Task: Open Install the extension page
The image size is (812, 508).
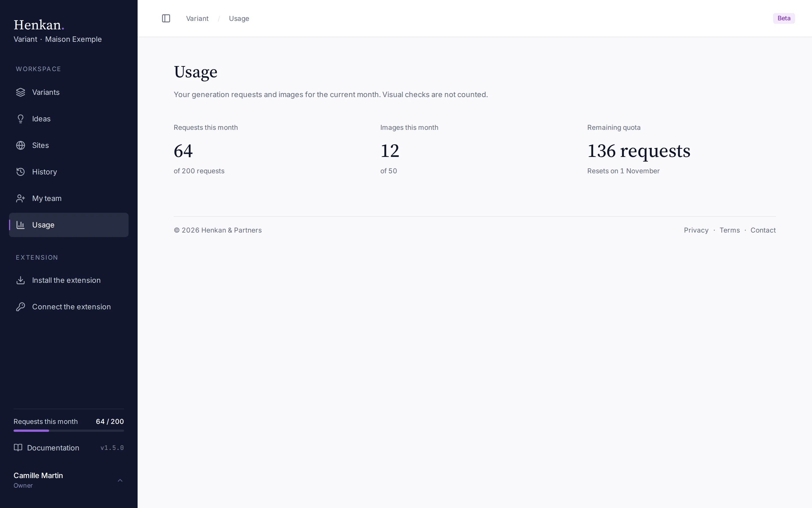Action: [69, 280]
